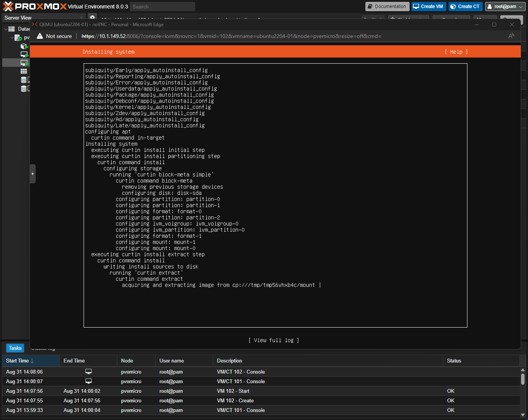Click View full log in the installer
The height and width of the screenshot is (420, 528).
pos(273,340)
